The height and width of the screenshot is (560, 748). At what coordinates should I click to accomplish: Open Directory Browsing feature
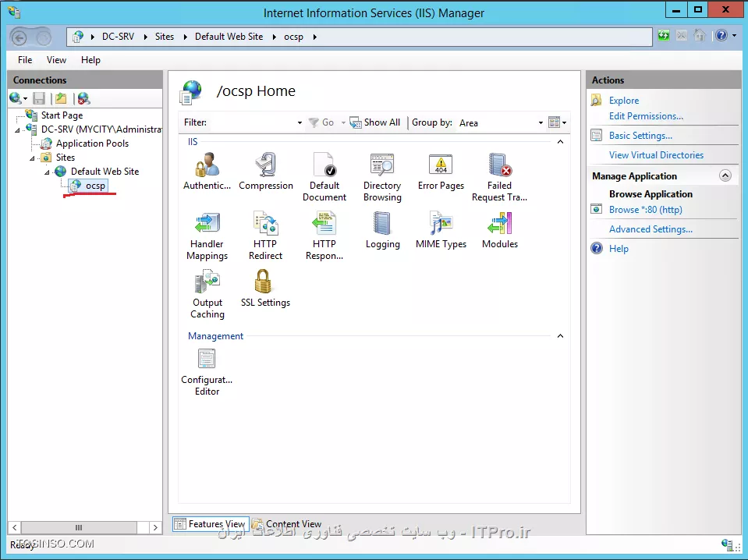click(382, 176)
